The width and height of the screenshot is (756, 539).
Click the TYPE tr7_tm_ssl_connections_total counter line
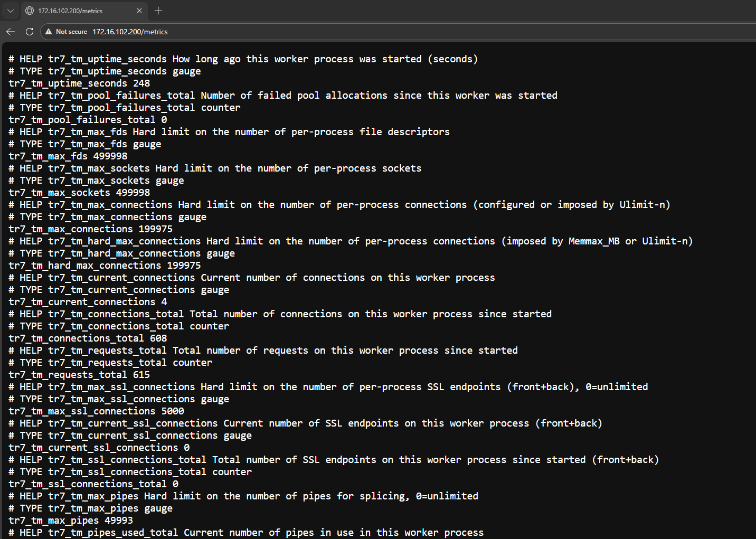pos(130,472)
